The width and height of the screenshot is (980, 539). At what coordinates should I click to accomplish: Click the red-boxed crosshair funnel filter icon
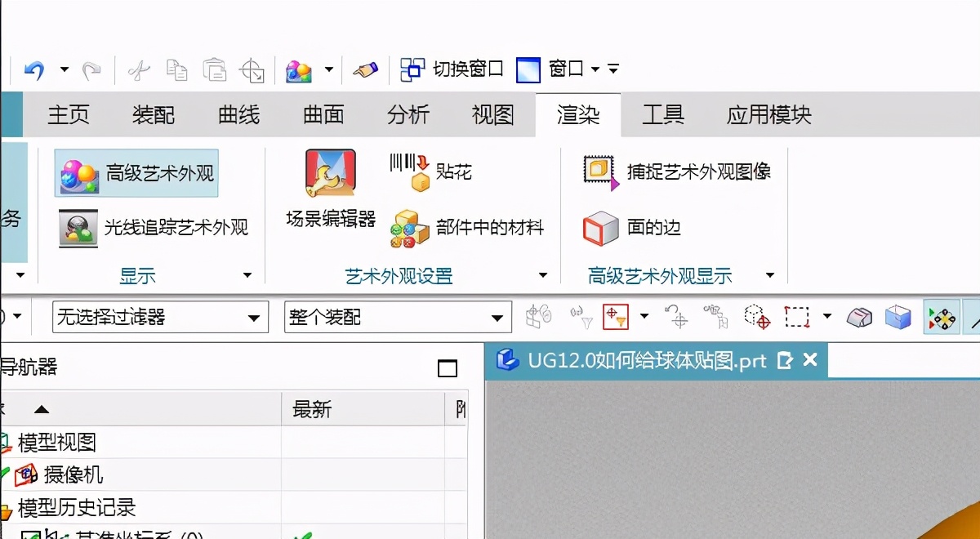(x=616, y=317)
